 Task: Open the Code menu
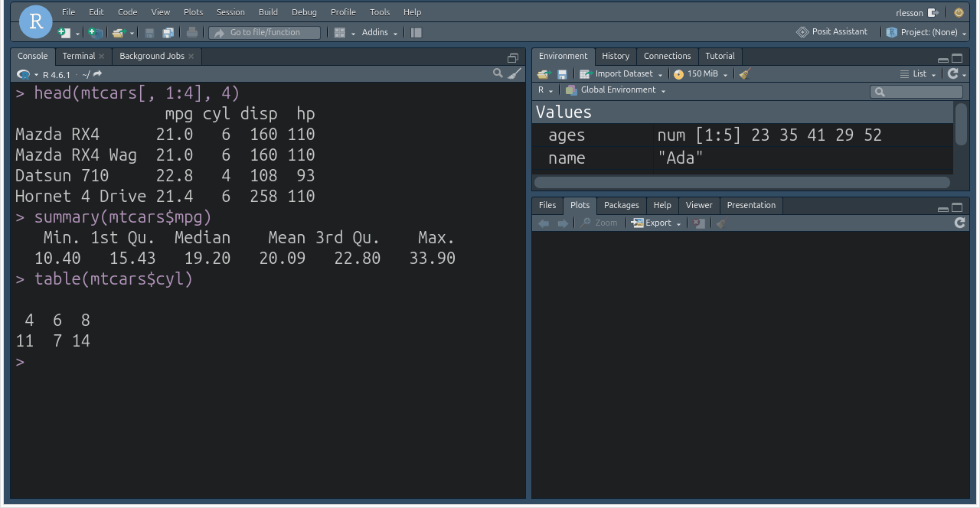click(x=128, y=12)
